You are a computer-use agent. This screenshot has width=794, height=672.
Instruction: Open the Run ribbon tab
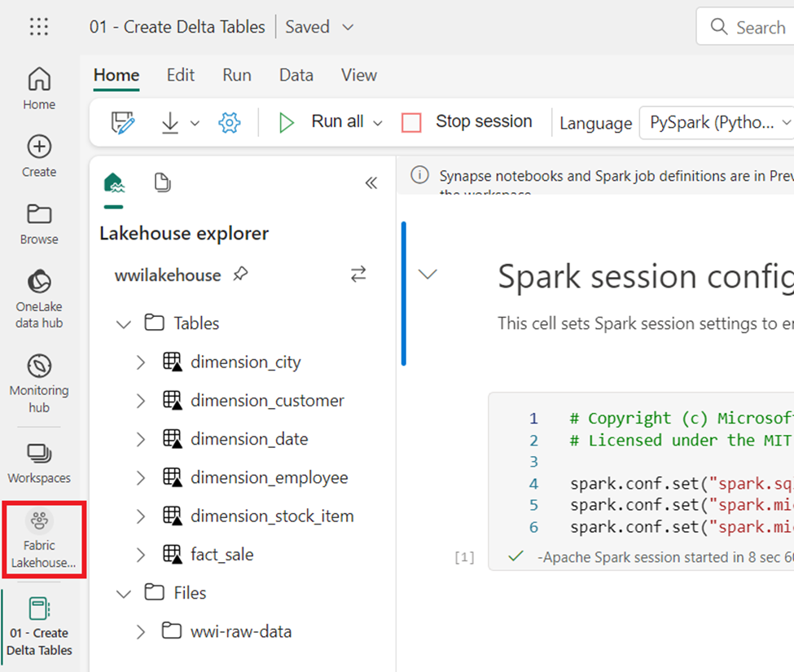tap(237, 76)
